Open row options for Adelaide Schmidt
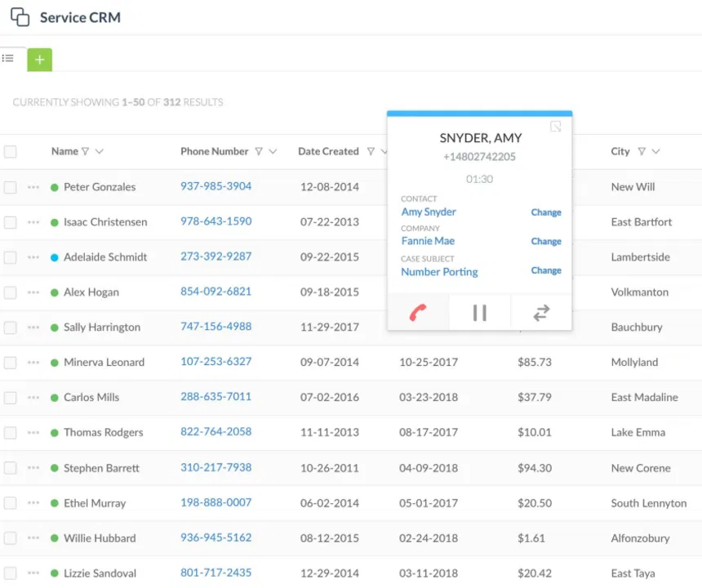This screenshot has height=588, width=702. click(x=33, y=257)
